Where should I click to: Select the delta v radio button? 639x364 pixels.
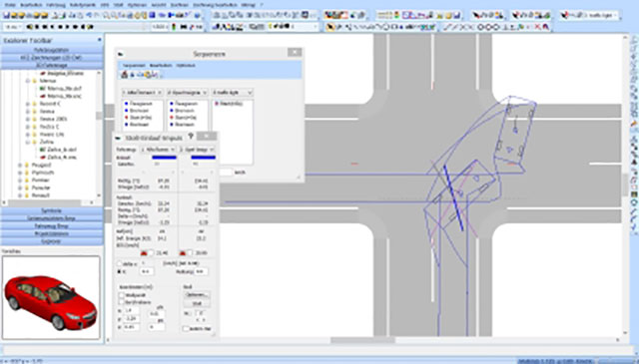coord(120,264)
